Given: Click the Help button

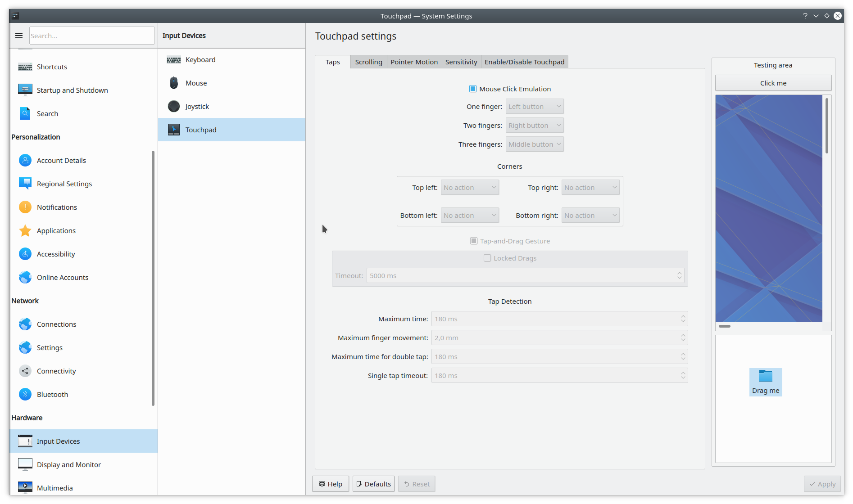Looking at the screenshot, I should pos(331,484).
